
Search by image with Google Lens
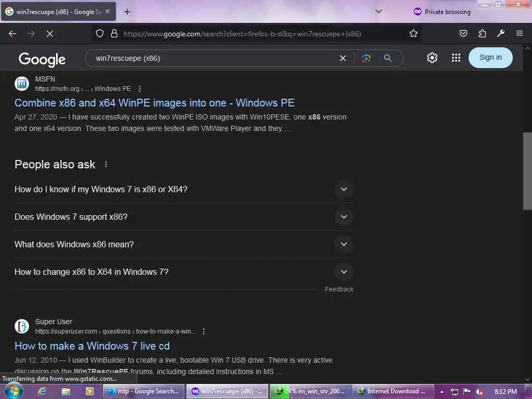point(366,58)
